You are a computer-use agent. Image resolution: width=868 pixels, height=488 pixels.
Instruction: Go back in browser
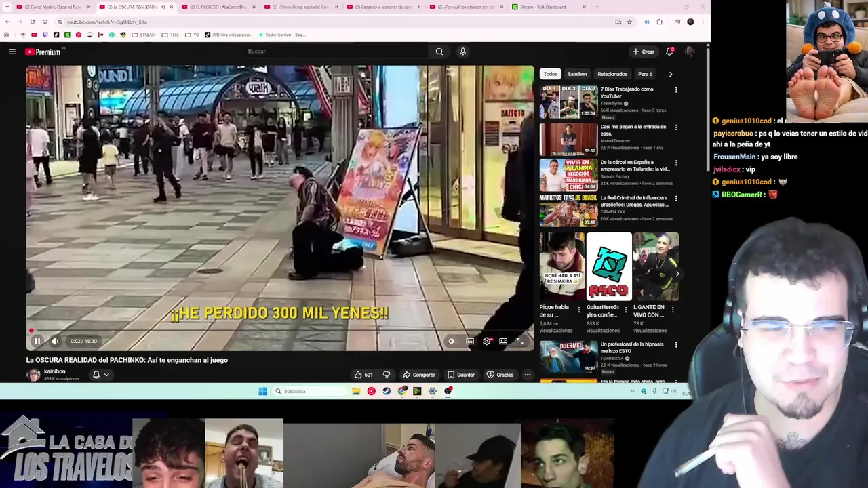click(x=7, y=22)
